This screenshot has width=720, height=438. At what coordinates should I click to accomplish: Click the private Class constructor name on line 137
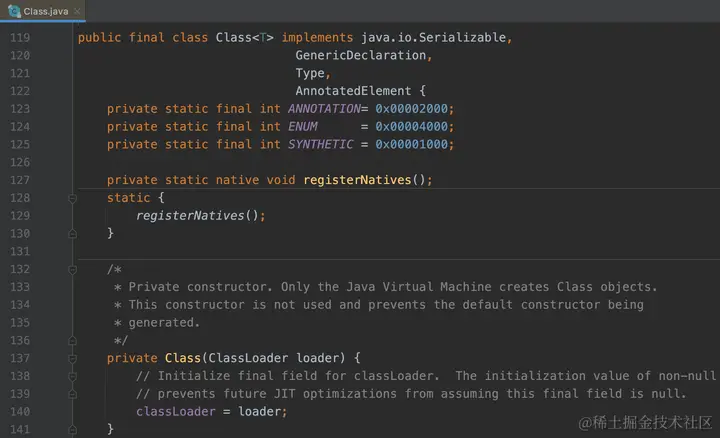(x=183, y=358)
